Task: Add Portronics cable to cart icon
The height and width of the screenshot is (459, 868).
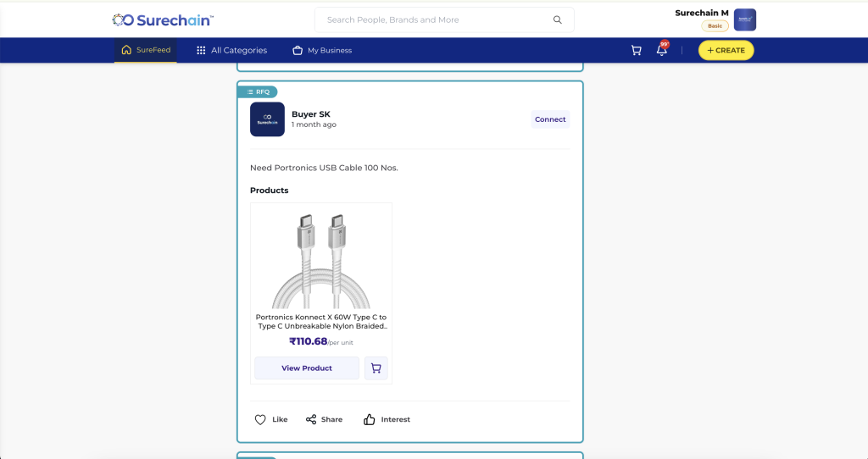Action: (376, 368)
